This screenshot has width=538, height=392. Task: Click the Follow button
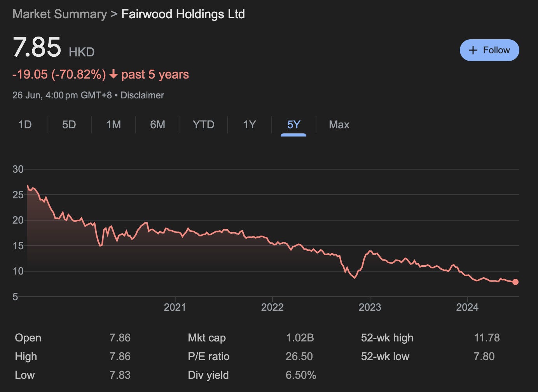489,50
